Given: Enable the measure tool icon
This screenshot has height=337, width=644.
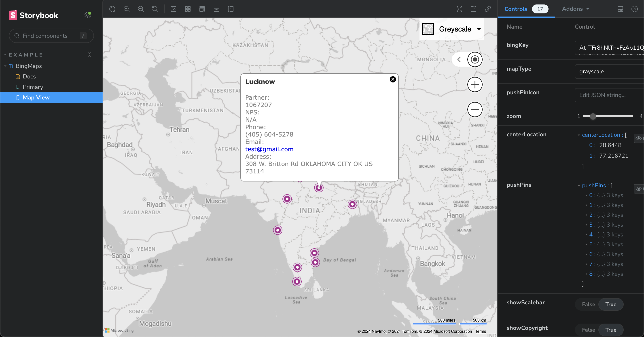Looking at the screenshot, I should coord(216,9).
